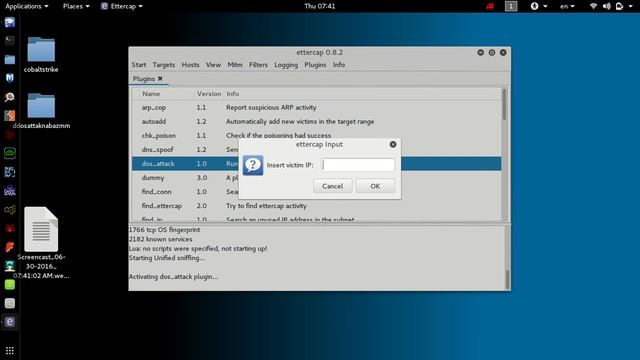Open the 'en' language dropdown
This screenshot has height=360, width=640.
click(x=567, y=6)
